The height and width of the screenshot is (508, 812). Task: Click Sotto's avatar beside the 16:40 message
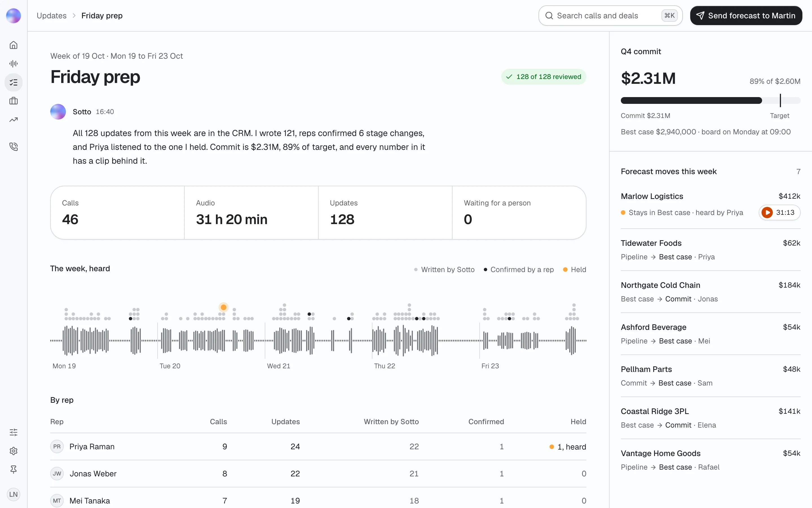58,111
